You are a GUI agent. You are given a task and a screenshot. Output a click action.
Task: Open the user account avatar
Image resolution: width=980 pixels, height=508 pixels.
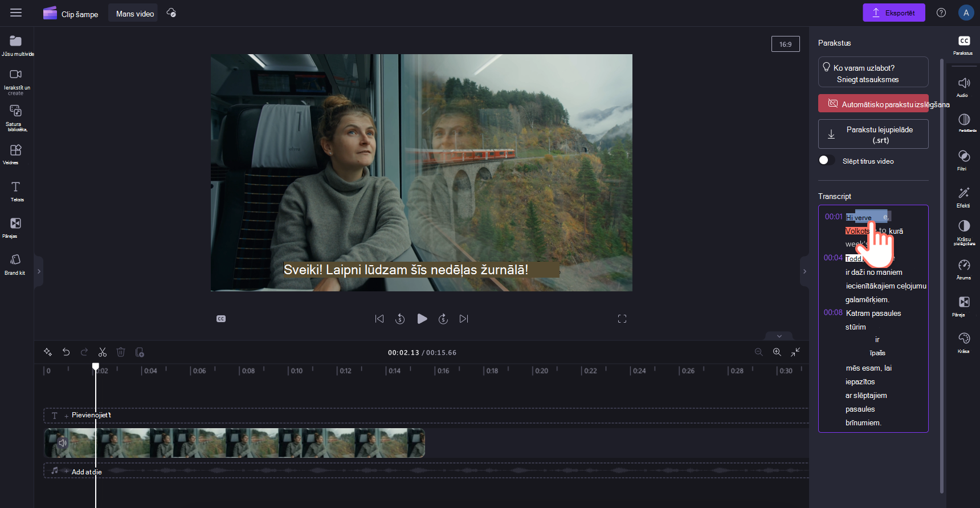click(x=966, y=13)
